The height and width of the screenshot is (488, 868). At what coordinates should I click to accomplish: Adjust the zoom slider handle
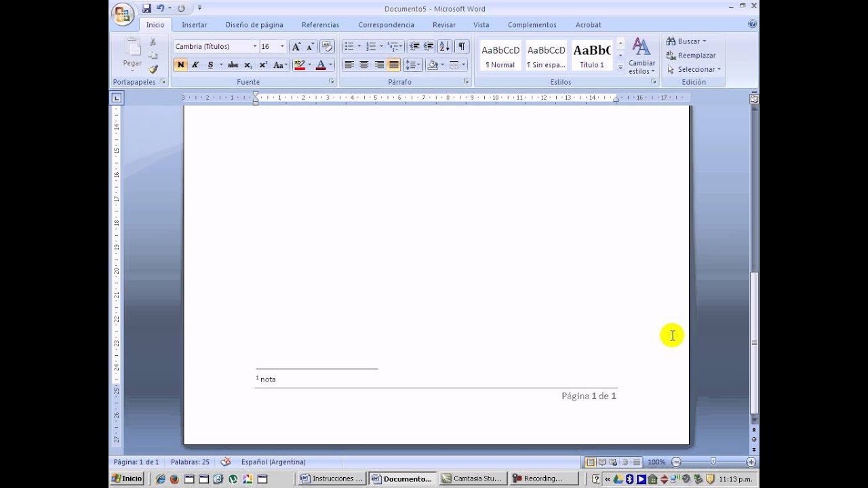click(713, 462)
